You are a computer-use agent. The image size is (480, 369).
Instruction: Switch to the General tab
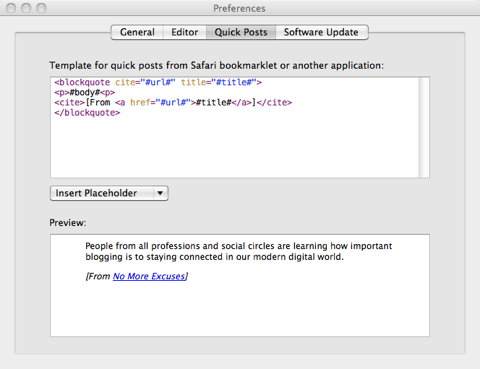point(137,32)
